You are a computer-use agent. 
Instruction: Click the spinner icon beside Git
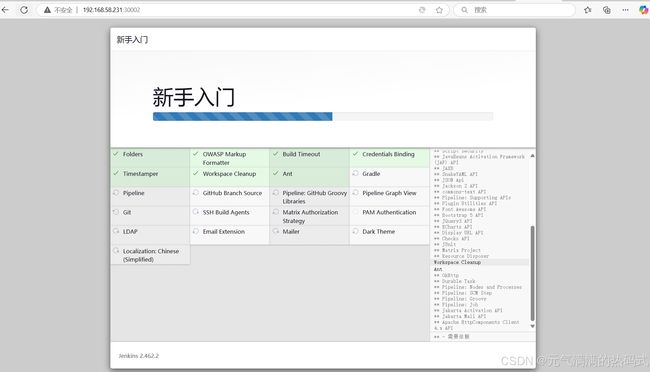[x=116, y=212]
